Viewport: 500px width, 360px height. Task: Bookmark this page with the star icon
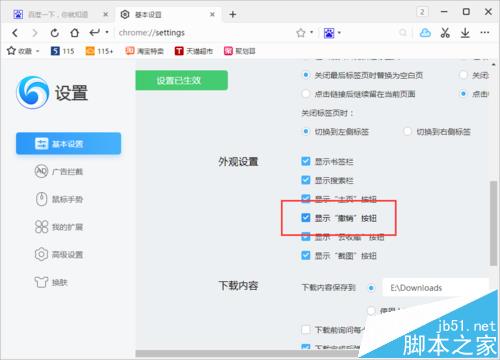click(x=301, y=33)
